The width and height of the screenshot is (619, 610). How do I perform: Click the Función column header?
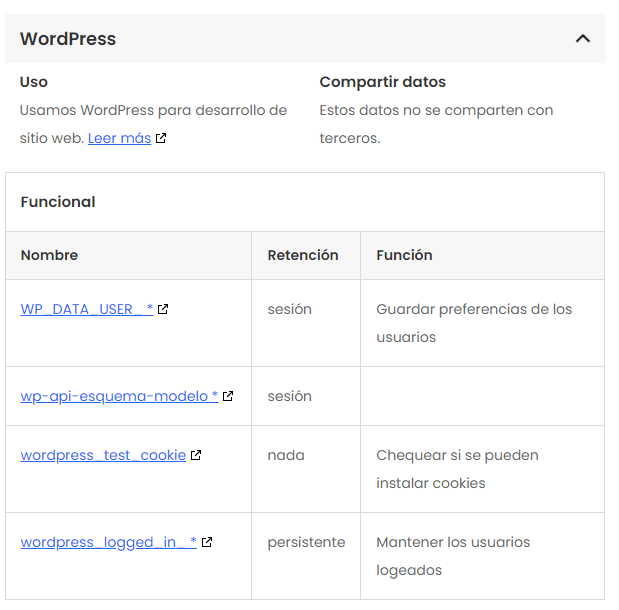pos(404,255)
